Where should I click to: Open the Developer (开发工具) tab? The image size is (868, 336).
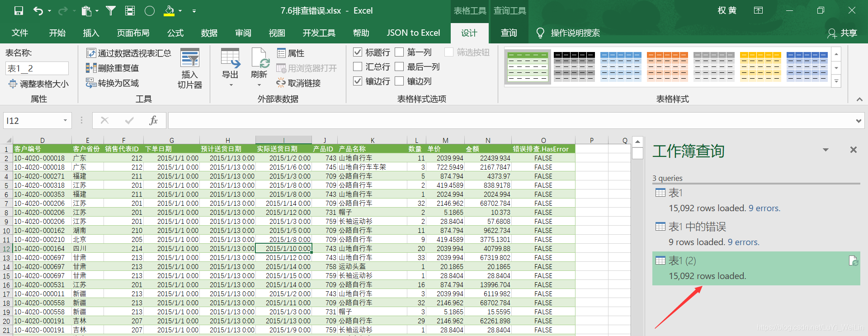(x=319, y=33)
